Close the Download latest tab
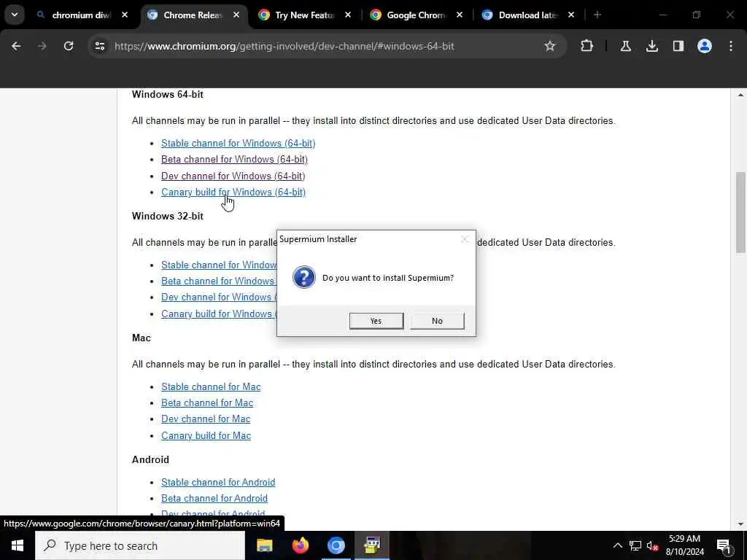The image size is (747, 560). pos(571,15)
